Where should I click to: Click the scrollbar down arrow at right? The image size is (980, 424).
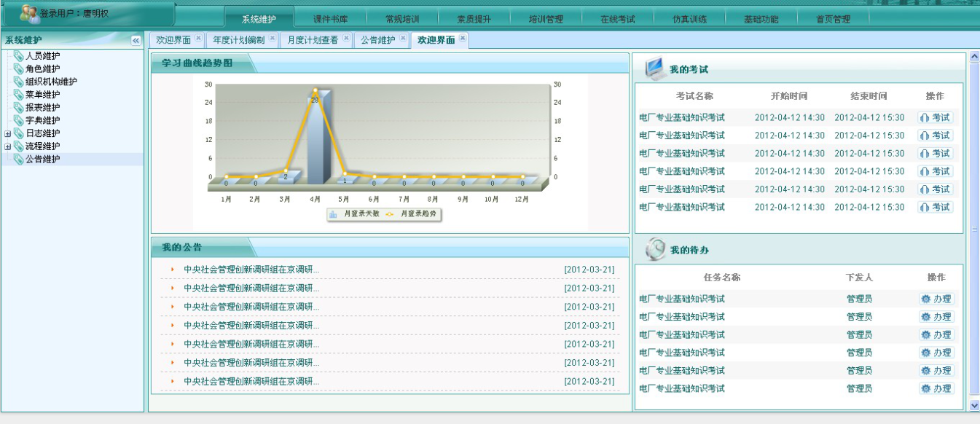point(974,404)
